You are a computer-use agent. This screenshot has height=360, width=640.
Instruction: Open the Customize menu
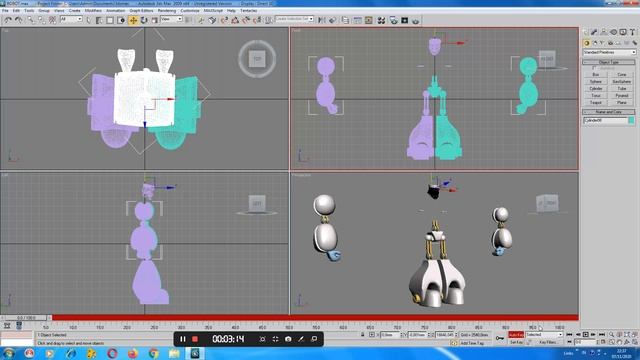click(189, 11)
